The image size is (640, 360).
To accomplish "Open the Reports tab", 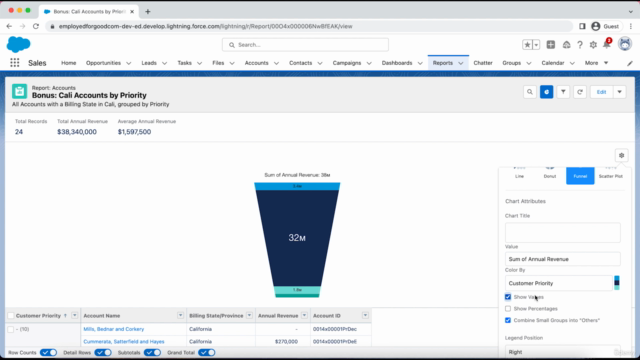I will coord(443,63).
